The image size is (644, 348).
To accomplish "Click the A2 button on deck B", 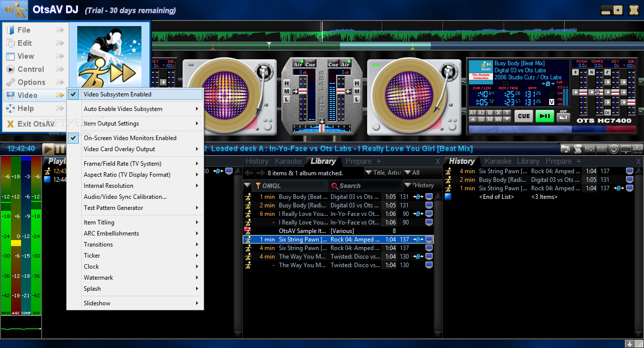I will click(x=481, y=113).
